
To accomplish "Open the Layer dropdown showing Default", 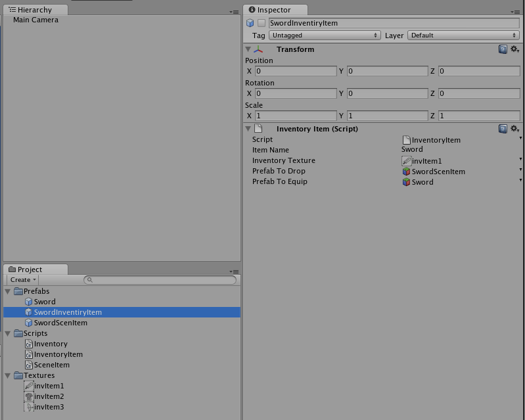I will (x=463, y=35).
